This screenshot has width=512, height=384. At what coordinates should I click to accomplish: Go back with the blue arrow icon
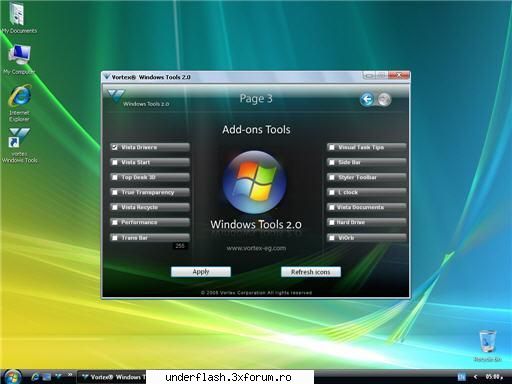(x=367, y=99)
